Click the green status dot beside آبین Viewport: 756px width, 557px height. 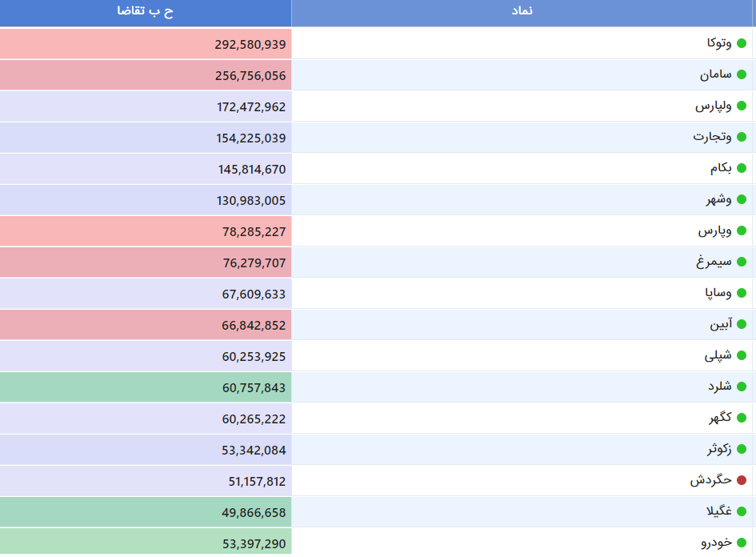(742, 324)
